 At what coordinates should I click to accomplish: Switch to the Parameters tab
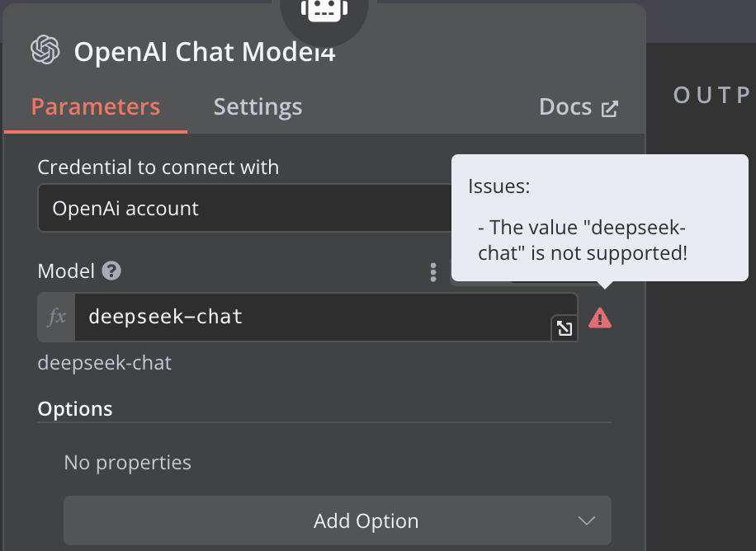coord(96,107)
